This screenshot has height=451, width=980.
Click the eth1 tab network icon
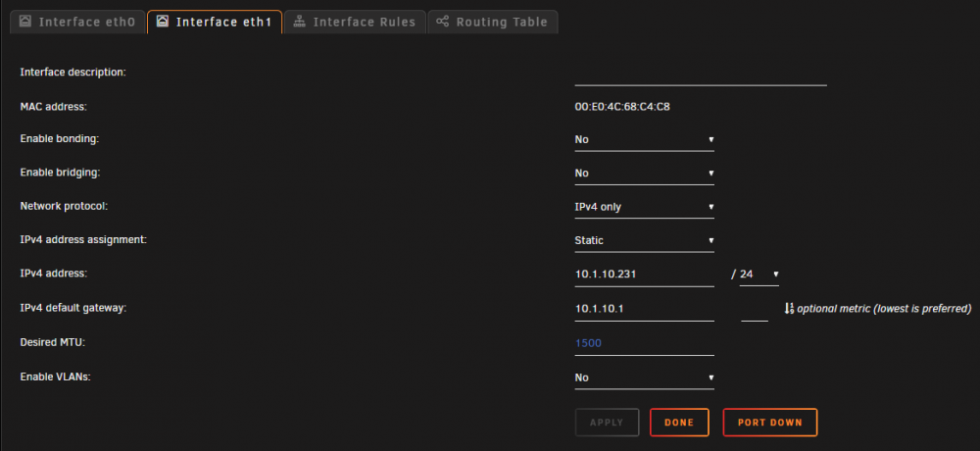coord(162,22)
